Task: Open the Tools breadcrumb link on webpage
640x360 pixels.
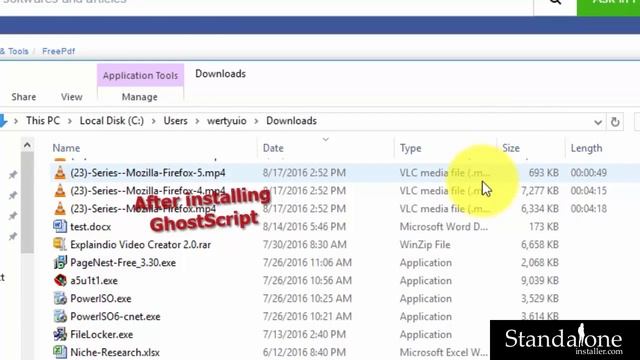Action: tap(18, 51)
